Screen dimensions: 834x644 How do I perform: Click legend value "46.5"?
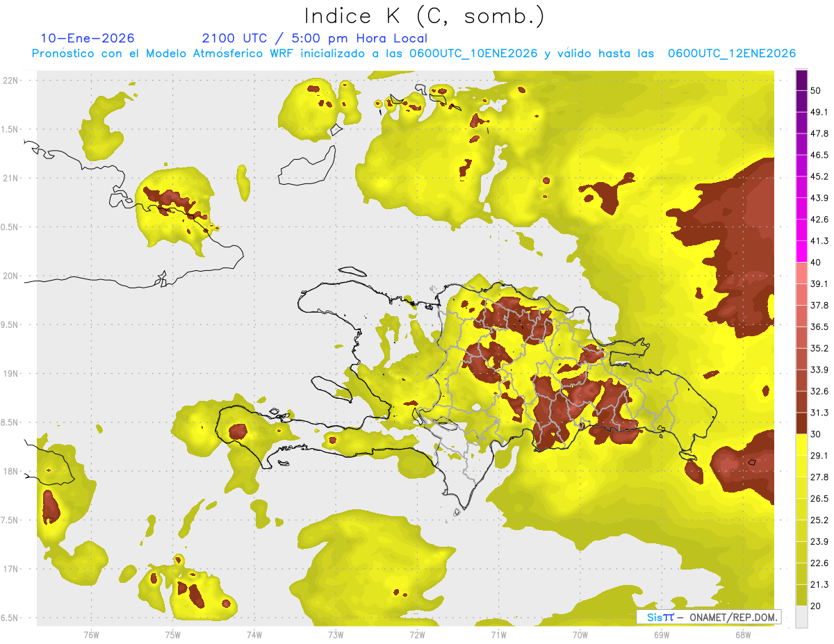[819, 156]
